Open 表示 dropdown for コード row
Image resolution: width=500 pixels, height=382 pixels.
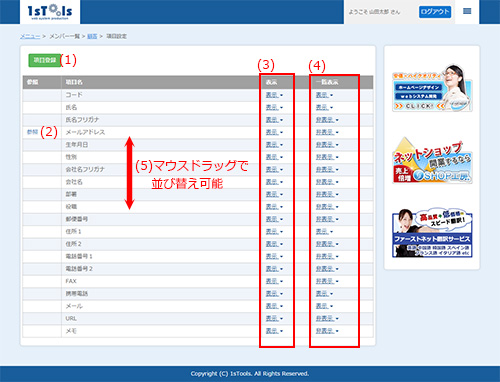point(274,95)
